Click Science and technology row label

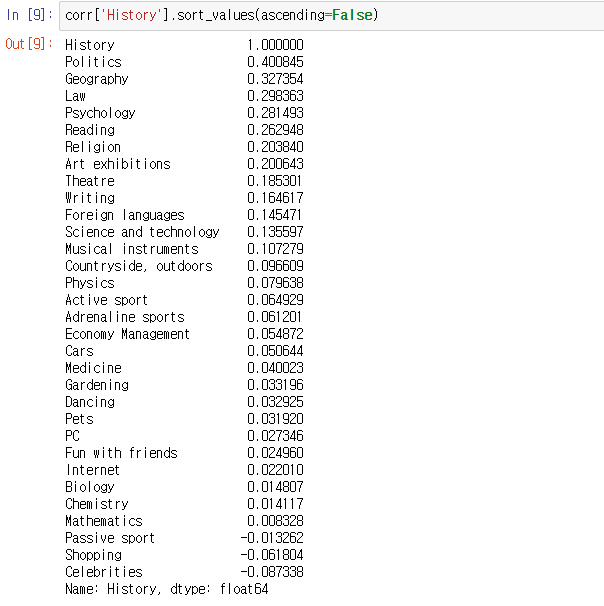coord(142,232)
